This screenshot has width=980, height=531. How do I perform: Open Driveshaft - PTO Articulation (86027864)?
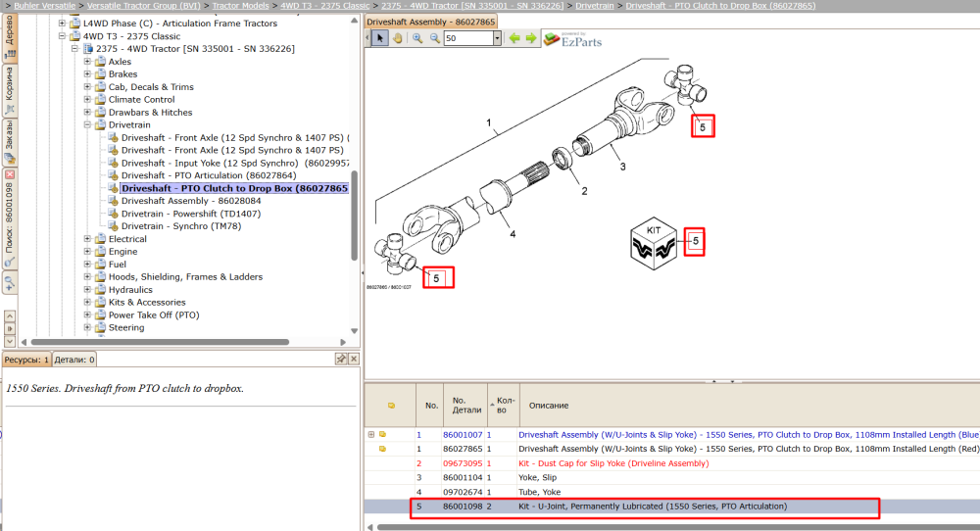point(209,175)
